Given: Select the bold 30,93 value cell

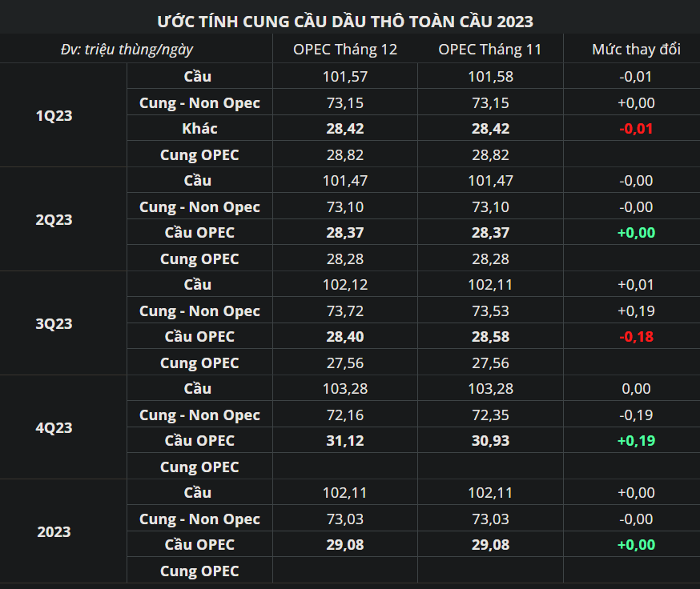Looking at the screenshot, I should [490, 441].
